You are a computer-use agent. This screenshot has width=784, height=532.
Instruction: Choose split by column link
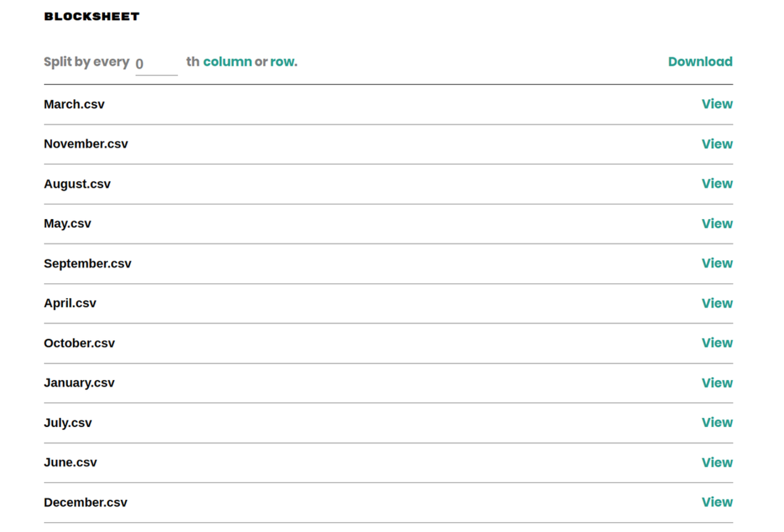pyautogui.click(x=227, y=62)
